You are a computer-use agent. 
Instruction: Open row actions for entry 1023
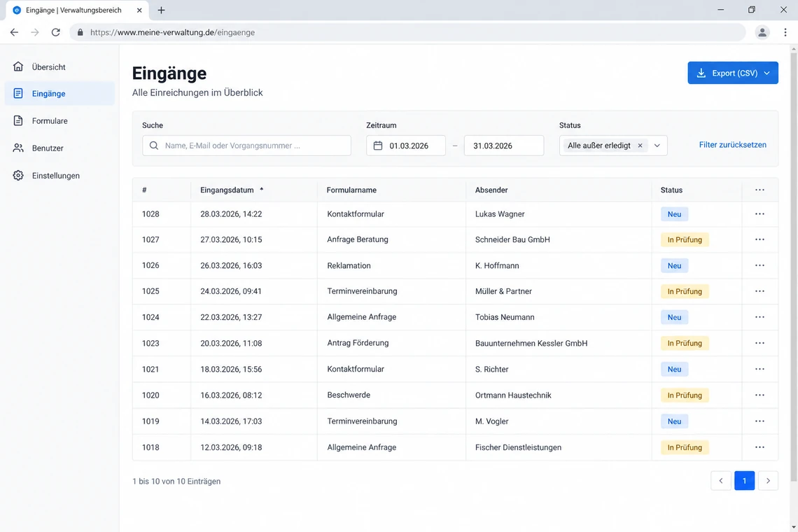click(x=759, y=343)
